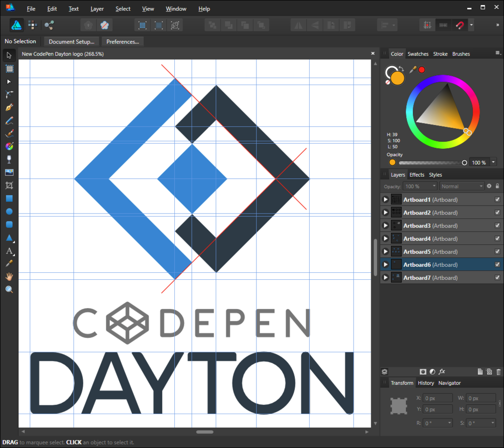Viewport: 504px width, 448px height.
Task: Choose the Vector Crop tool
Action: click(x=9, y=186)
